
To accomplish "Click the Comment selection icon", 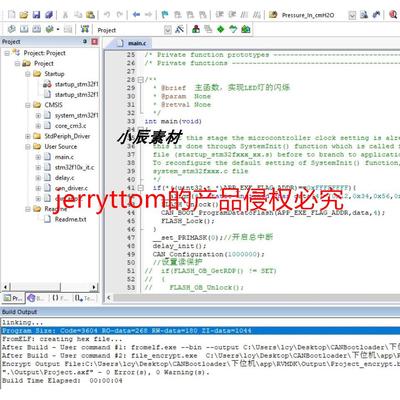I will coord(244,15).
